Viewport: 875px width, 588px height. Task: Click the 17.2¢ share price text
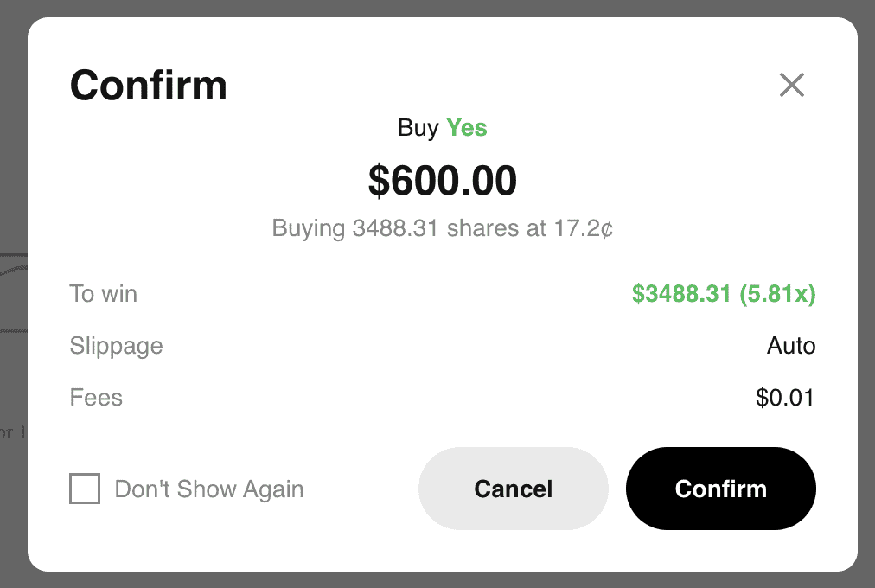582,228
